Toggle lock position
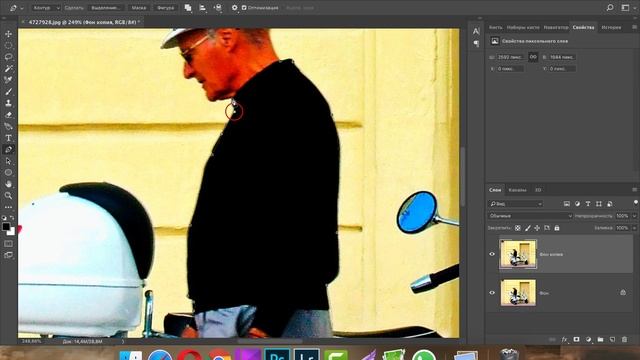The width and height of the screenshot is (640, 360). click(x=537, y=228)
